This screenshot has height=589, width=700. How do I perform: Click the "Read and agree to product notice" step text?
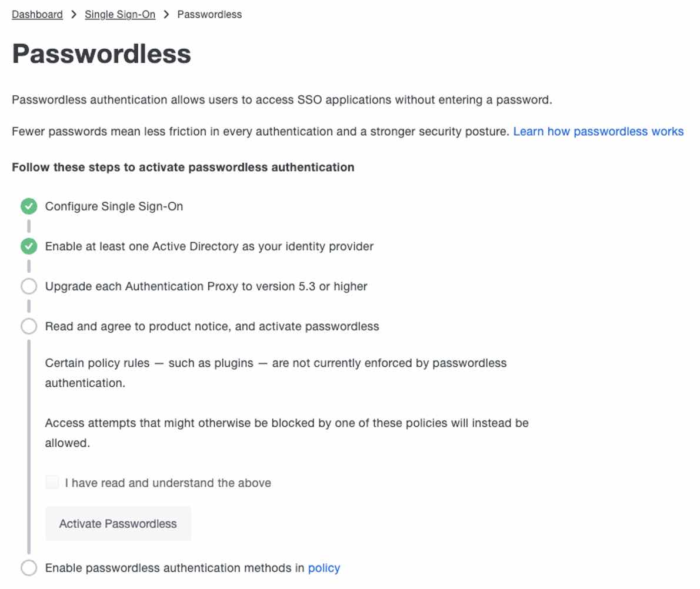click(212, 326)
